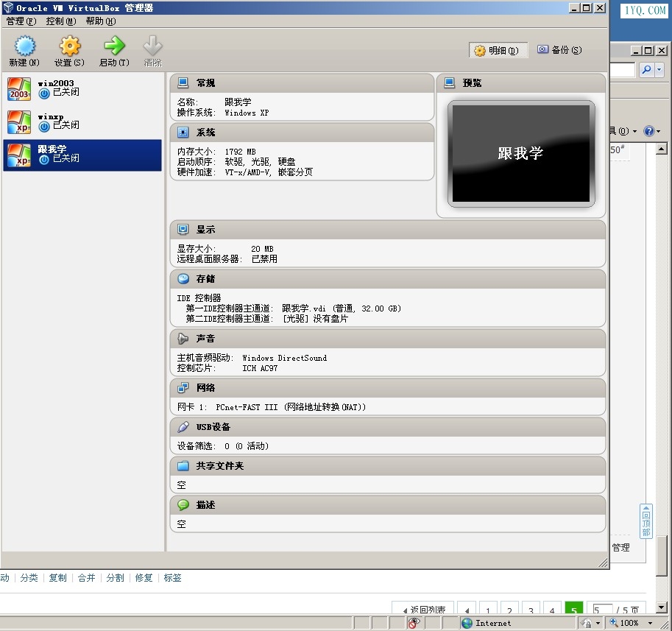Switch to the 备份 (Snapshots) view
Image resolution: width=672 pixels, height=631 pixels.
pos(559,50)
